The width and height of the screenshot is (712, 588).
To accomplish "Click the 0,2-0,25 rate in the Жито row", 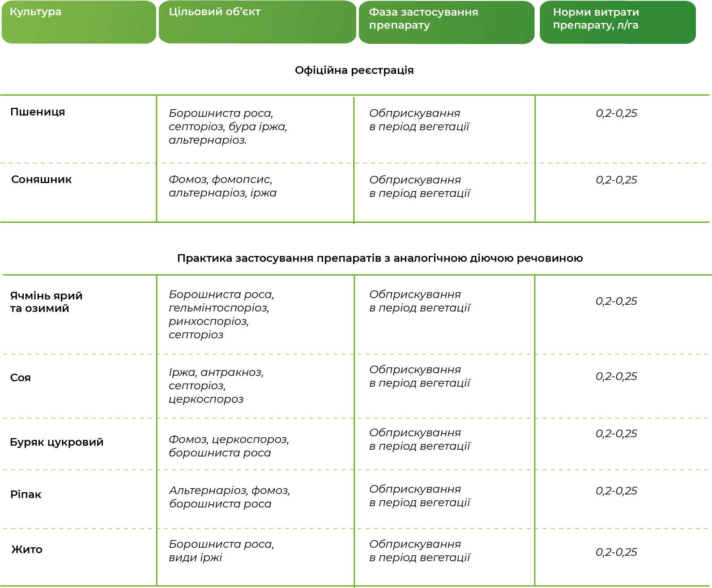I will coord(616,552).
